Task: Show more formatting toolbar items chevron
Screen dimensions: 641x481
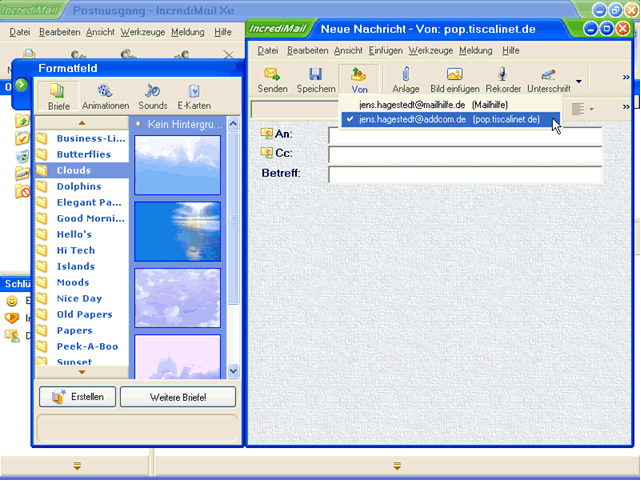Action: click(x=626, y=107)
